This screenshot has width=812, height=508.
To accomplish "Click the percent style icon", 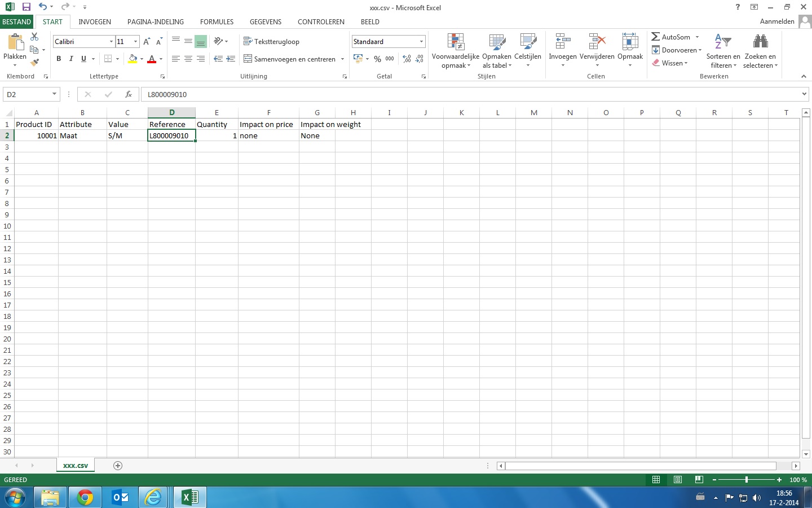I will pos(377,59).
